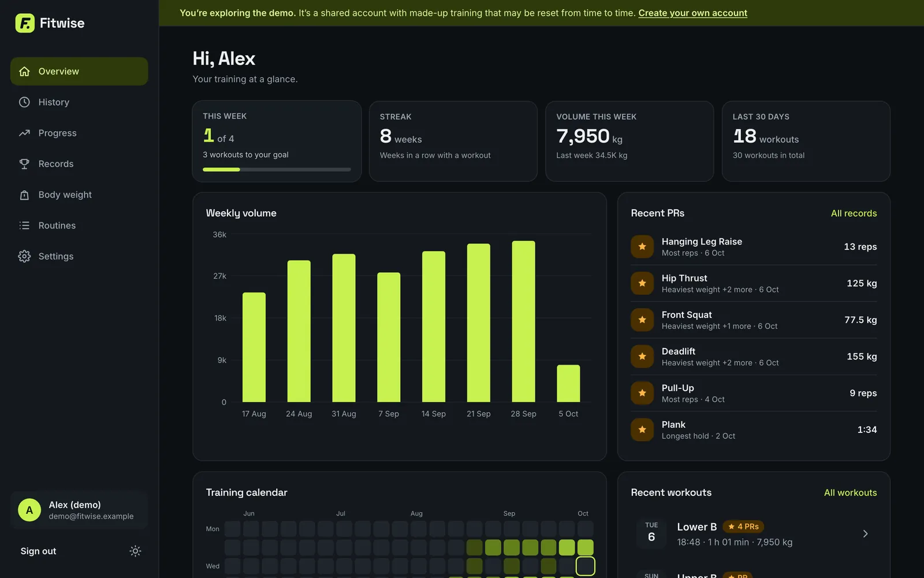Open the Overview page
This screenshot has width=924, height=578.
point(79,71)
